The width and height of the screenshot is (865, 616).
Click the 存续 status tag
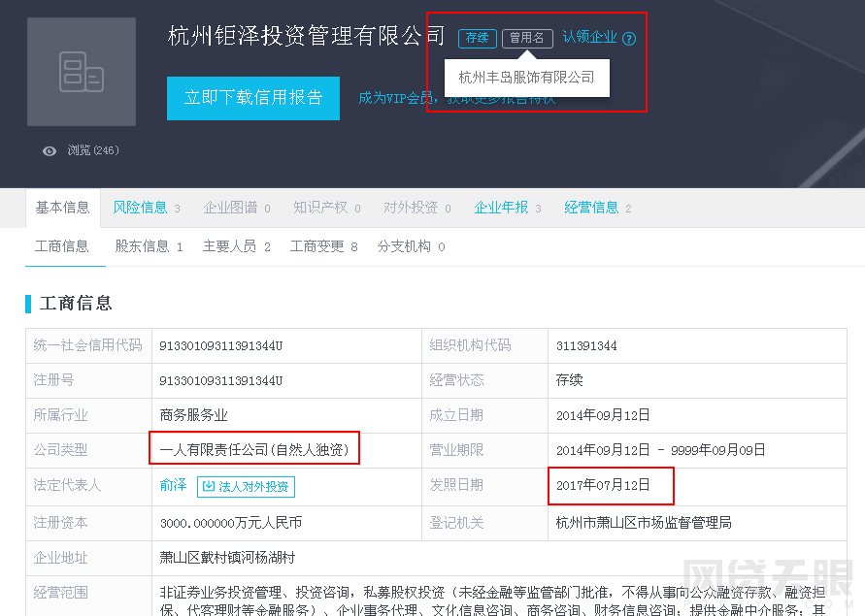tap(477, 38)
